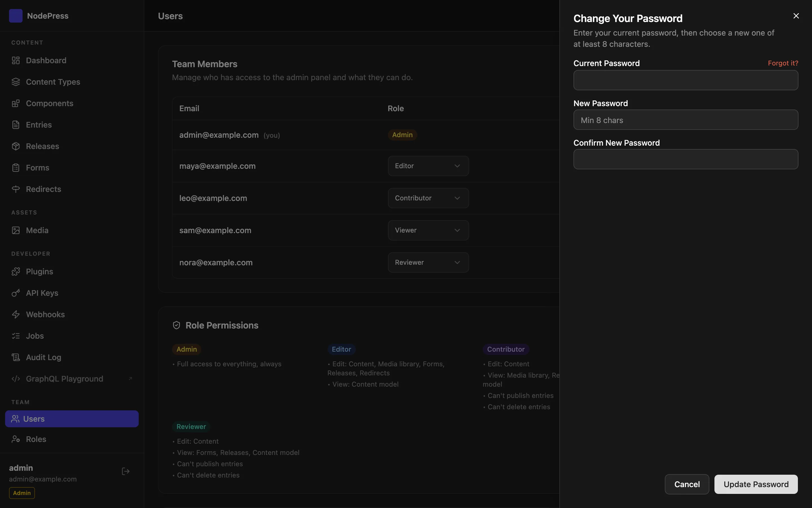Click the Plugins puzzle icon
Screen dimensions: 812x508
point(16,271)
